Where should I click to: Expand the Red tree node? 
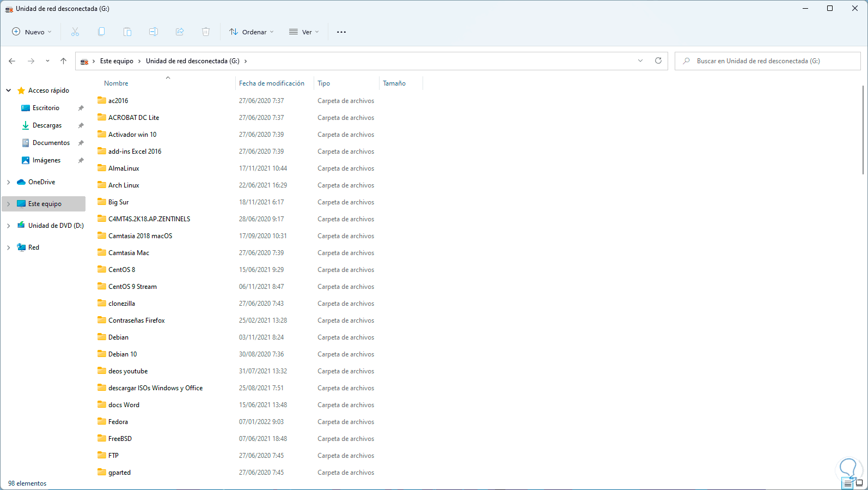click(9, 247)
